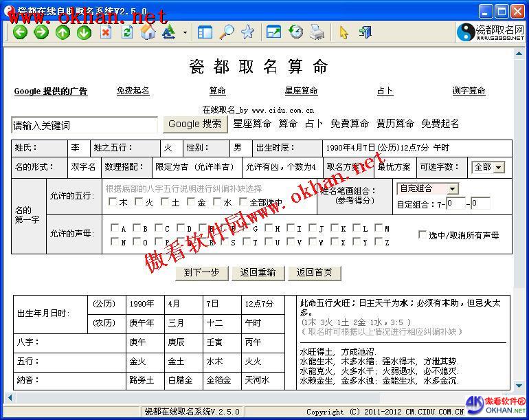The image size is (529, 420).
Task: Switch to full-screen via window arrow icon
Action: tap(273, 32)
